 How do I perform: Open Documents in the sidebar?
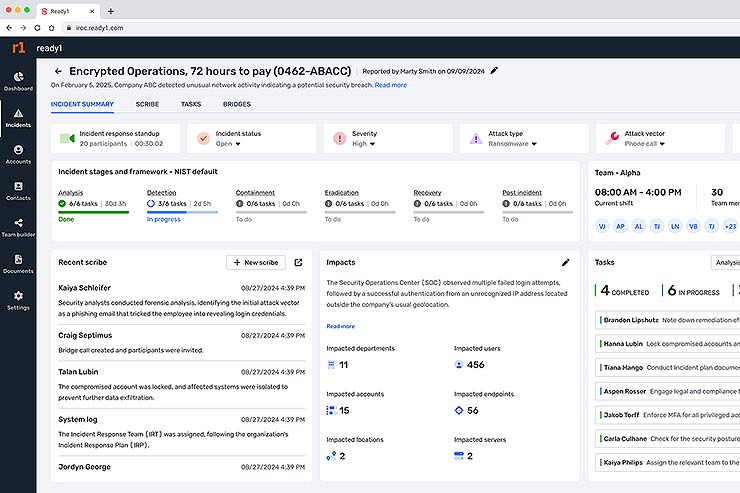click(x=18, y=263)
